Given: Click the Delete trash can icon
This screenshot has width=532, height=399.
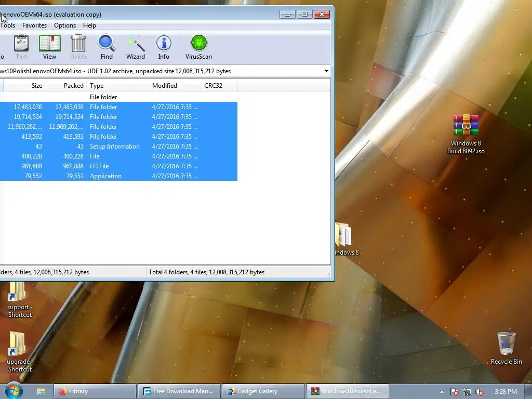Looking at the screenshot, I should (x=78, y=47).
